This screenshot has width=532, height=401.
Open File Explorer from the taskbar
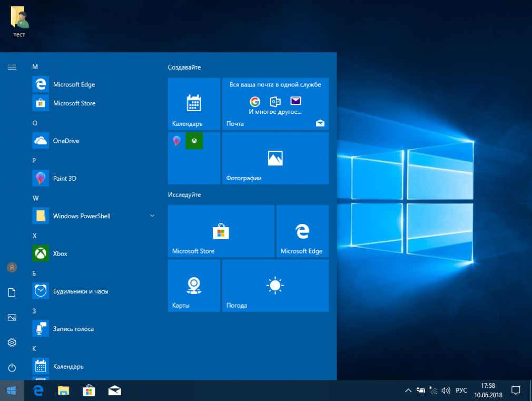pos(63,391)
